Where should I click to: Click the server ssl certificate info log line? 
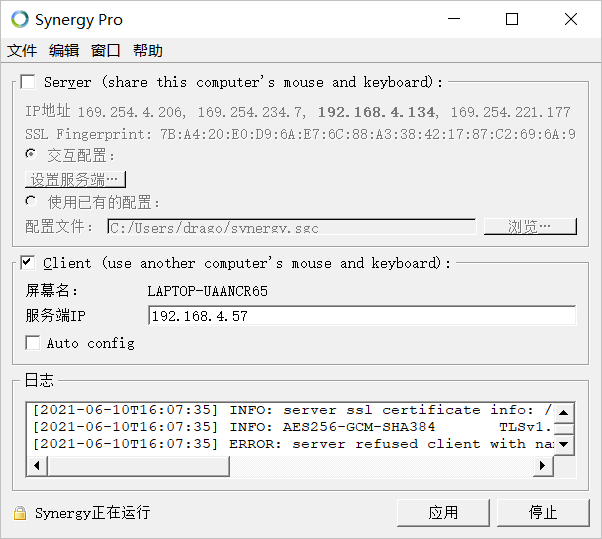click(293, 410)
